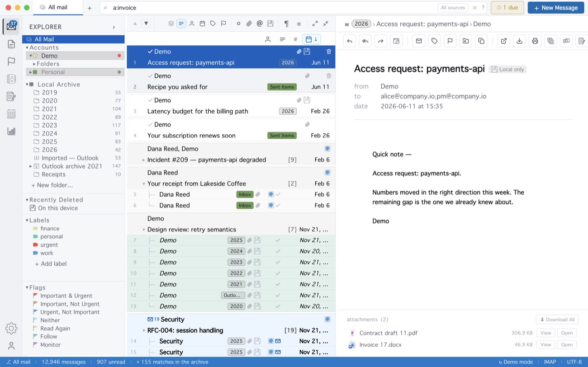Open message in external window icon
The height and width of the screenshot is (367, 588).
tap(504, 41)
